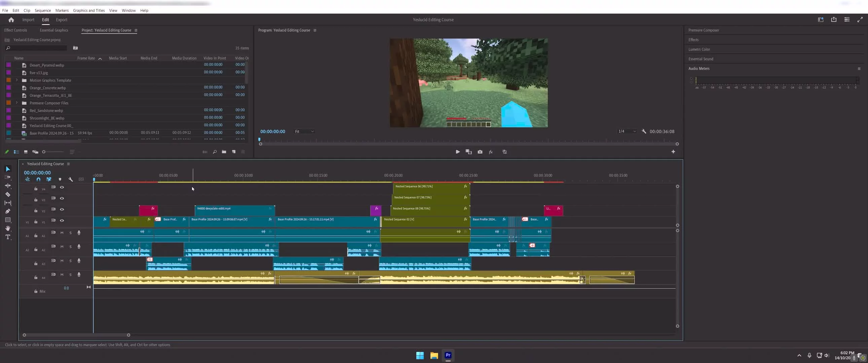
Task: Open the Fit zoom level dropdown
Action: point(304,131)
